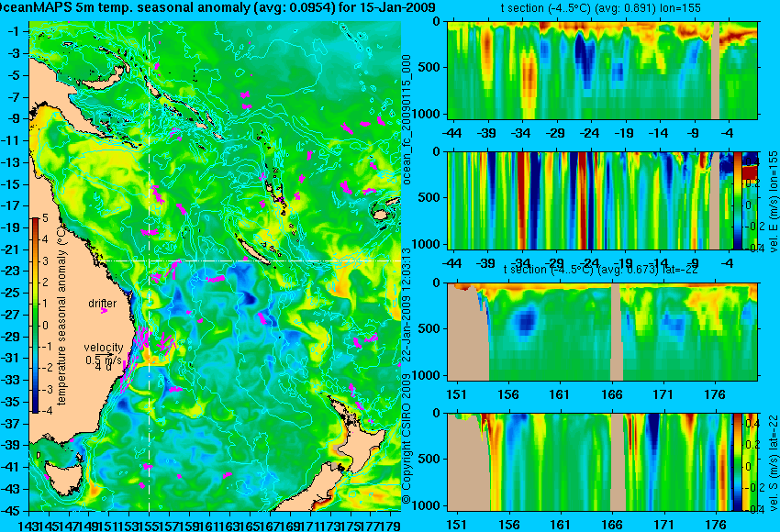
Task: Select the 'drifter' legend label
Action: point(103,304)
